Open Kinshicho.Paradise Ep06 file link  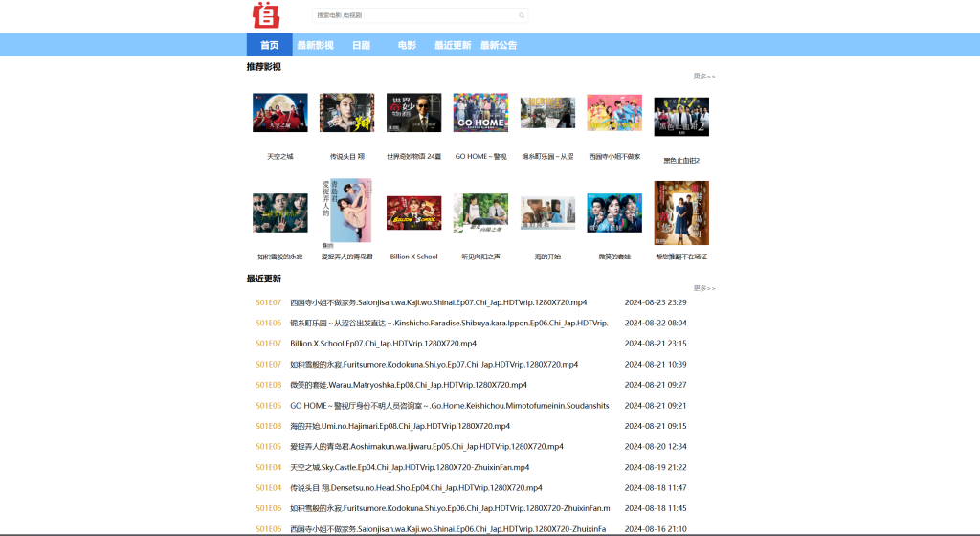[x=449, y=323]
